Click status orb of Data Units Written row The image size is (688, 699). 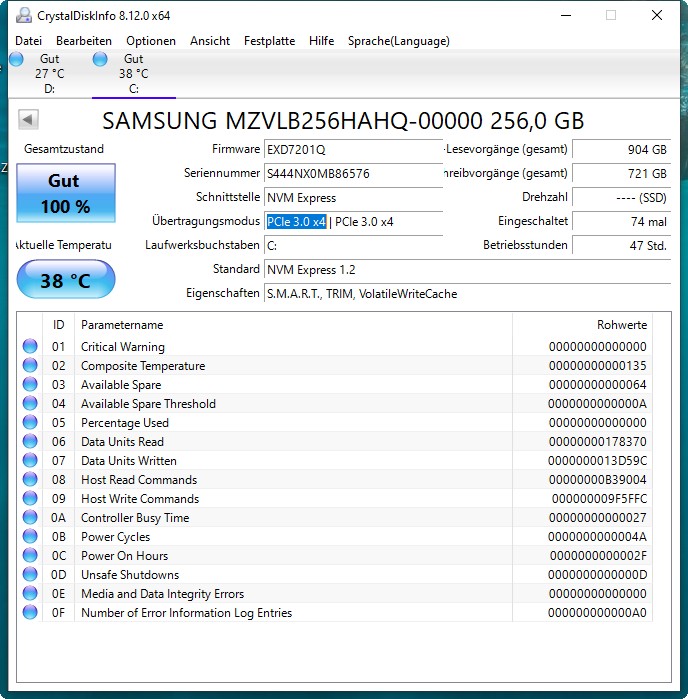30,460
